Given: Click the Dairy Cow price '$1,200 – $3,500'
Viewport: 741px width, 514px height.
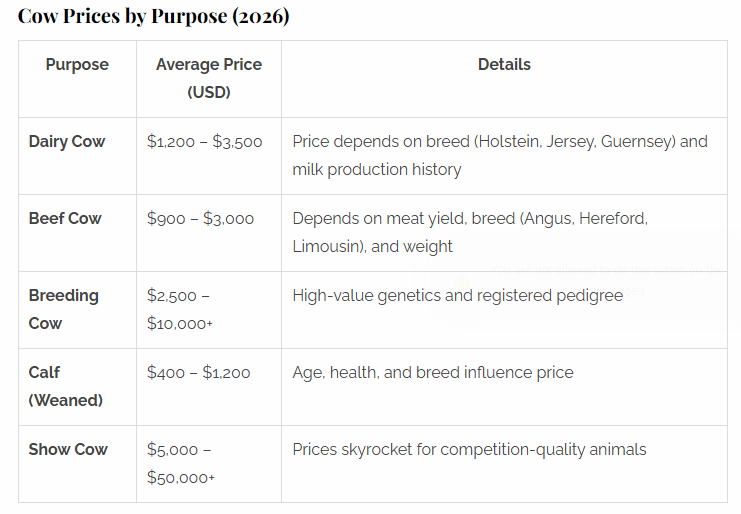Looking at the screenshot, I should pos(205,142).
